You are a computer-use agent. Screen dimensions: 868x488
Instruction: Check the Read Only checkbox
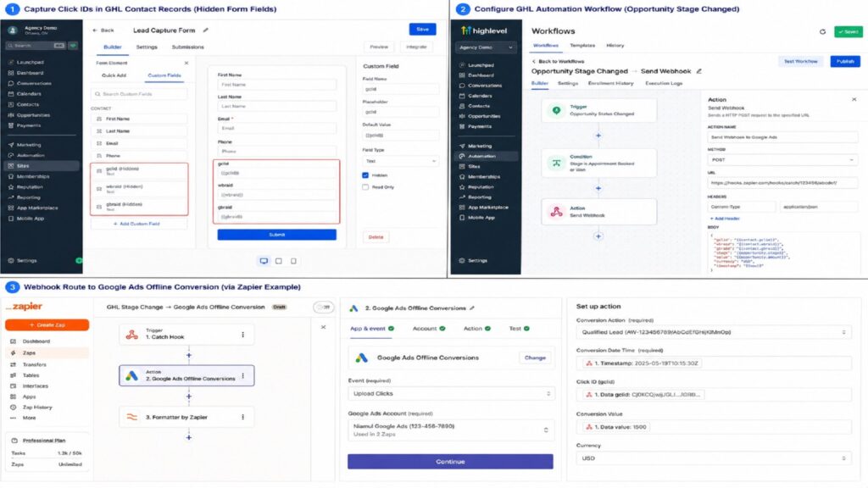(x=365, y=187)
